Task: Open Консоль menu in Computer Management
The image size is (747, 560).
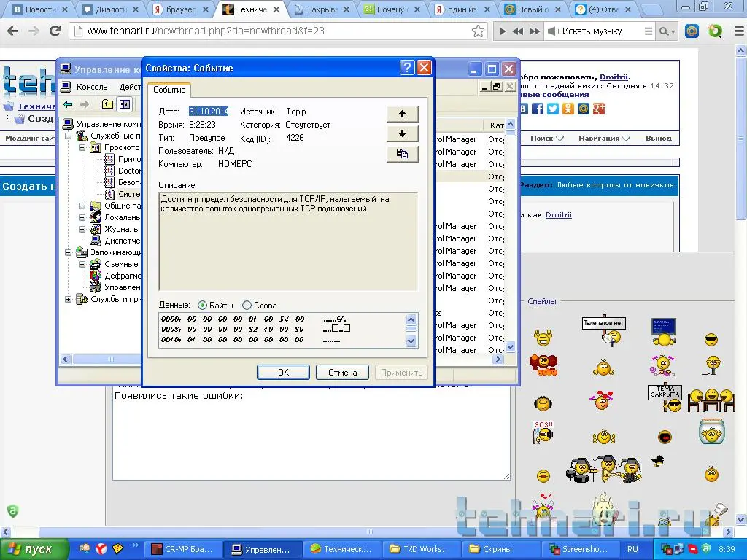Action: (92, 87)
